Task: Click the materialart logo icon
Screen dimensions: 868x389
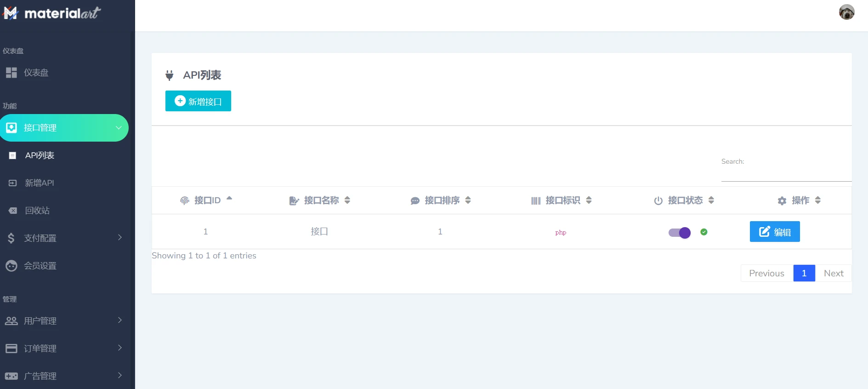Action: point(10,13)
